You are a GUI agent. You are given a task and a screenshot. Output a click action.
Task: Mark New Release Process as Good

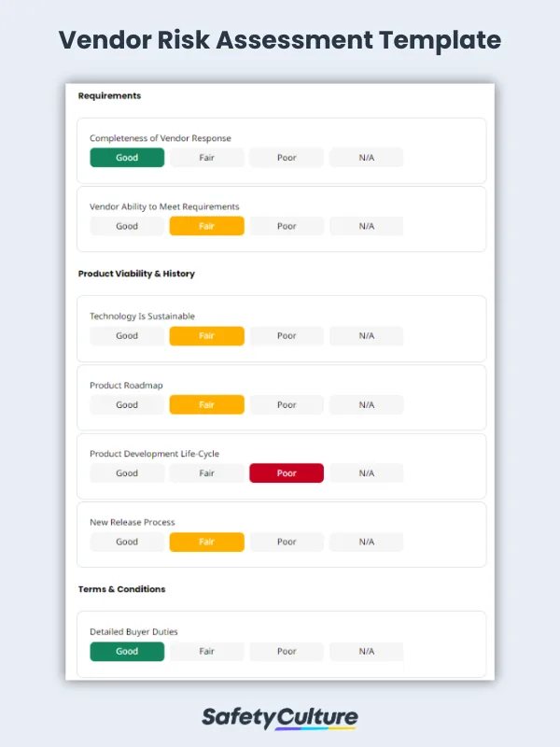coord(126,542)
